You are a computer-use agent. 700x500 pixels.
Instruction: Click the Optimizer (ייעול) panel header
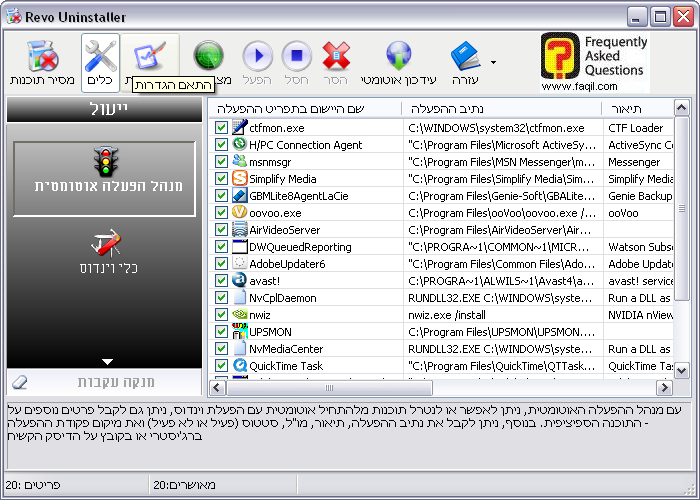tap(104, 109)
